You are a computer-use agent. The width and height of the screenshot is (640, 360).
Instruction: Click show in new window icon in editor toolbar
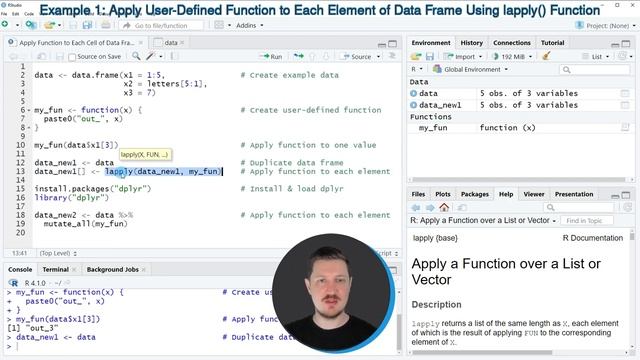pos(42,56)
